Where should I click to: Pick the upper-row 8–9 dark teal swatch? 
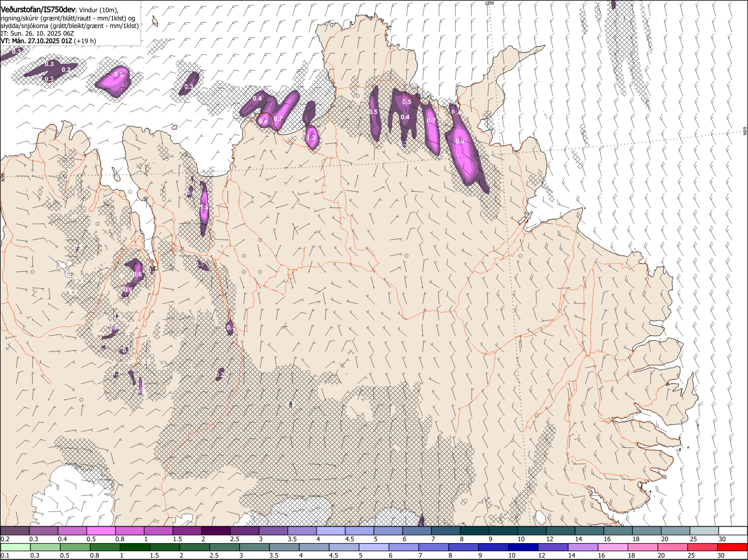click(475, 530)
